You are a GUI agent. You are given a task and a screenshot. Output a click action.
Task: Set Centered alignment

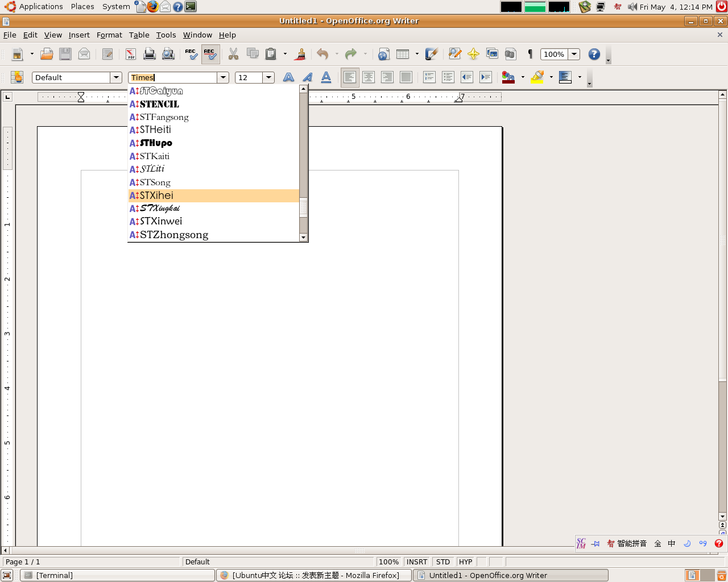tap(369, 77)
